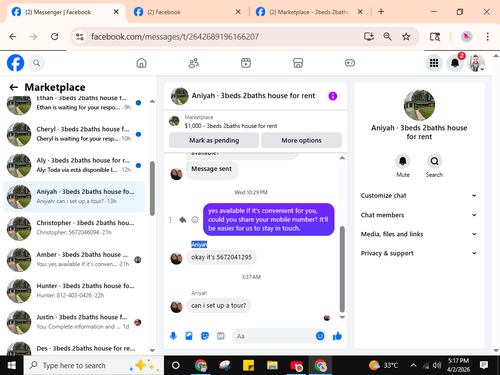Open the account profile picture menu

pos(476,63)
